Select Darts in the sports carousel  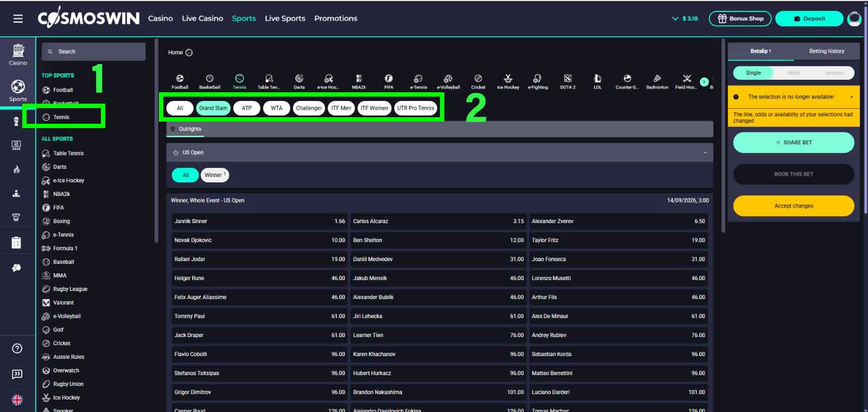pos(299,81)
